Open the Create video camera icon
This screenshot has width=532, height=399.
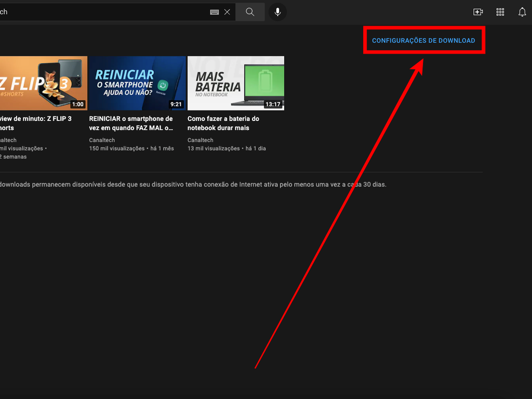tap(478, 12)
